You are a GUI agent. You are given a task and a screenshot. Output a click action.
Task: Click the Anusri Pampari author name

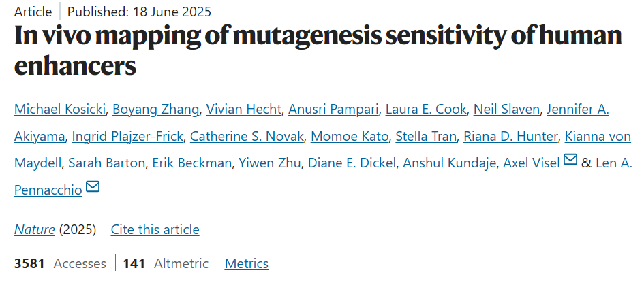333,109
